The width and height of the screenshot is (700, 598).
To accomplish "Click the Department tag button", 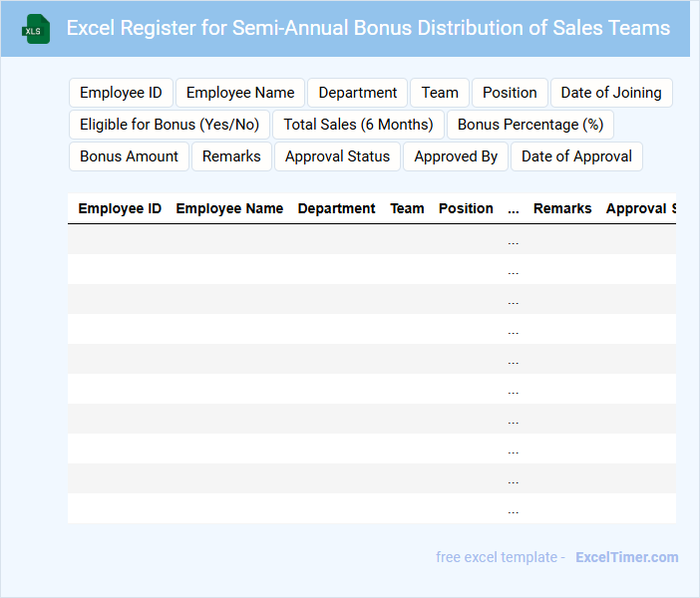I will pyautogui.click(x=357, y=93).
